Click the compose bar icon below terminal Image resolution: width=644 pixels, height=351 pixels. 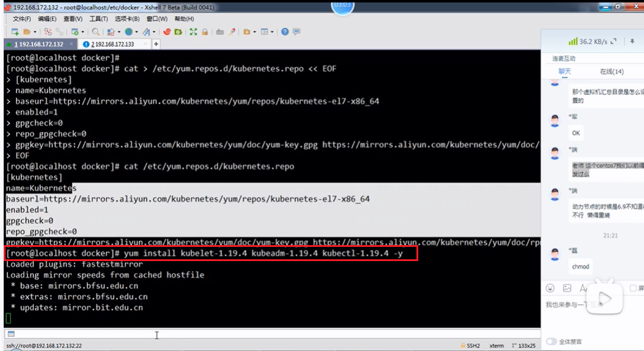(x=11, y=334)
